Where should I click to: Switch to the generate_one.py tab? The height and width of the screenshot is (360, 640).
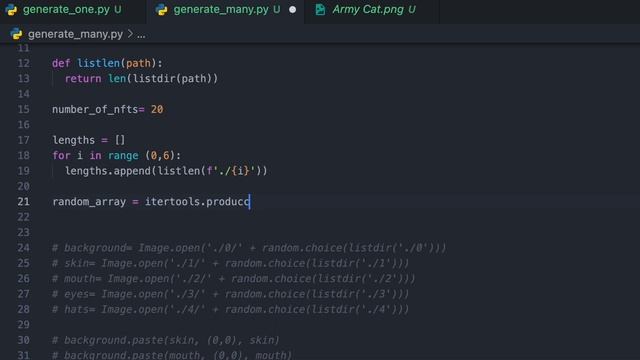click(73, 10)
